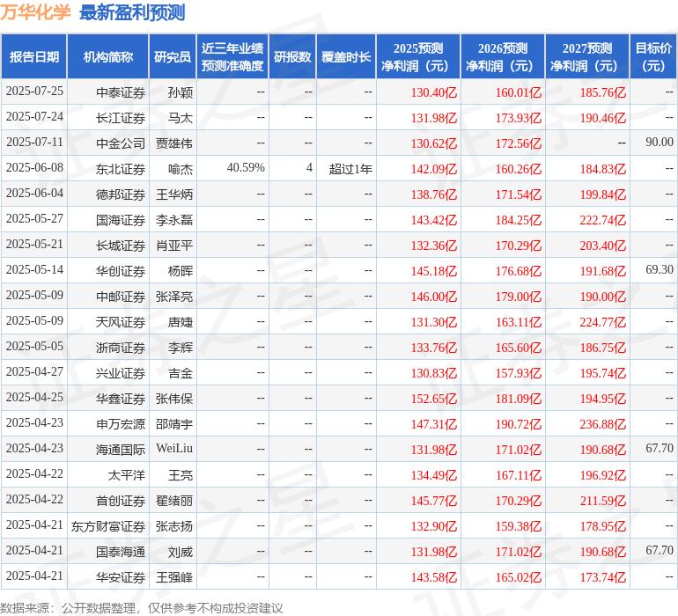Click the 研报数 column header

292,57
